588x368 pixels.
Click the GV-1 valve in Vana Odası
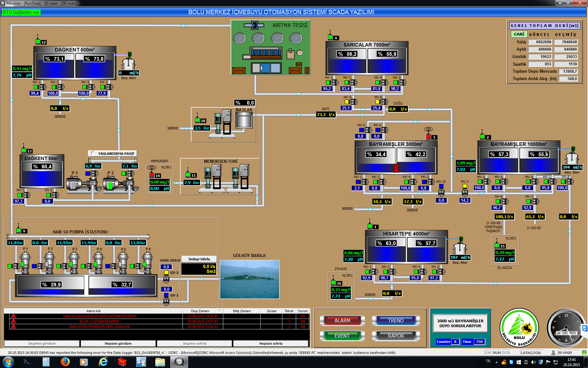[166, 299]
